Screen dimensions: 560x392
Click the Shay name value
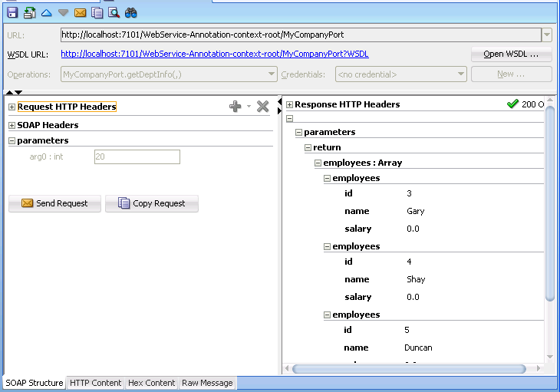point(416,279)
